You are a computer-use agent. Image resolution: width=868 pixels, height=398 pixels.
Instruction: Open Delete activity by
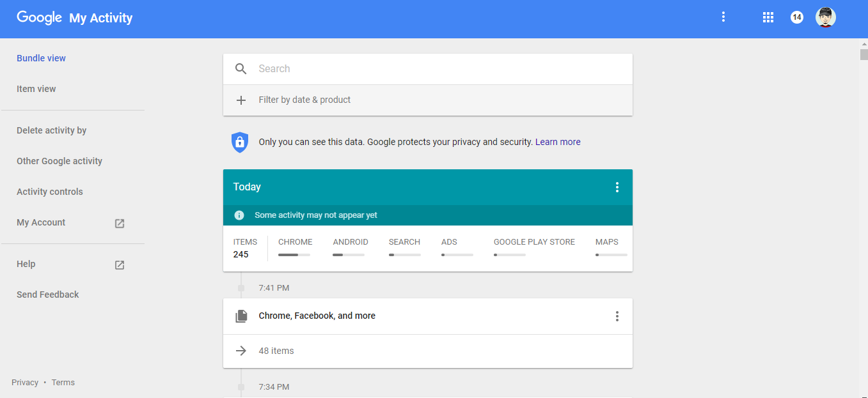tap(52, 130)
